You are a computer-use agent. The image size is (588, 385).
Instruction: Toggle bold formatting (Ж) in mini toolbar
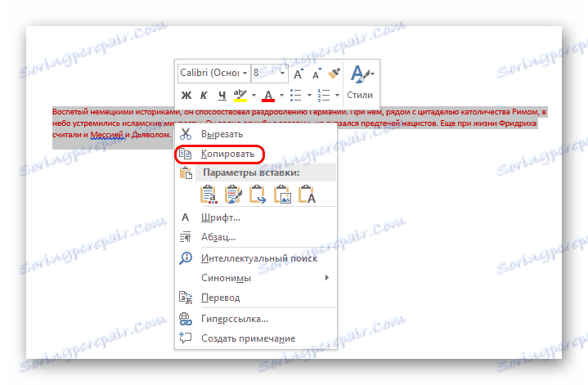click(x=186, y=95)
